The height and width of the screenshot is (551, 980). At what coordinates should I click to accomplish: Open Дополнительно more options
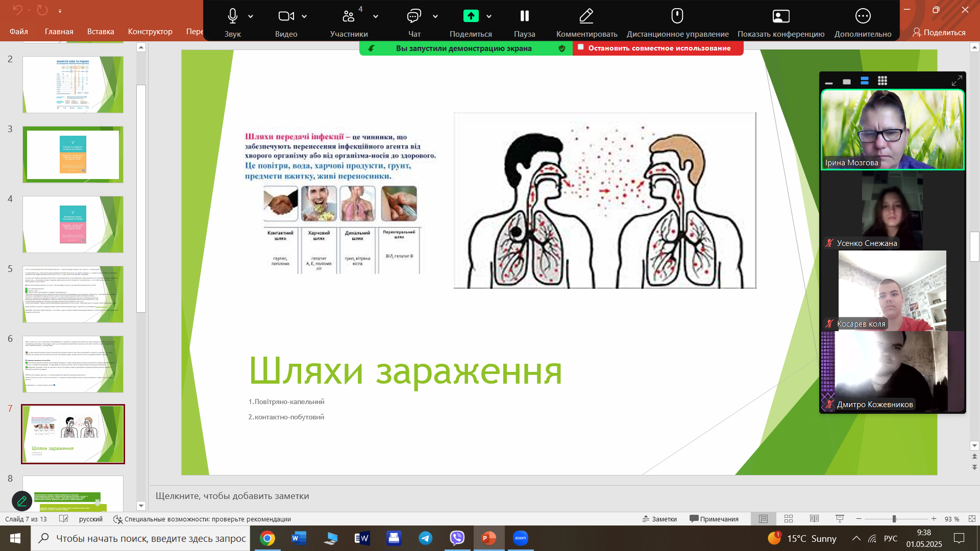(x=863, y=21)
